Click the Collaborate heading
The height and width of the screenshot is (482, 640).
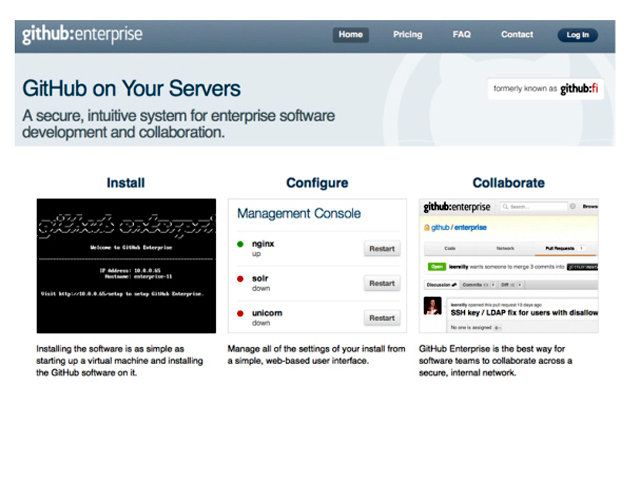(509, 183)
